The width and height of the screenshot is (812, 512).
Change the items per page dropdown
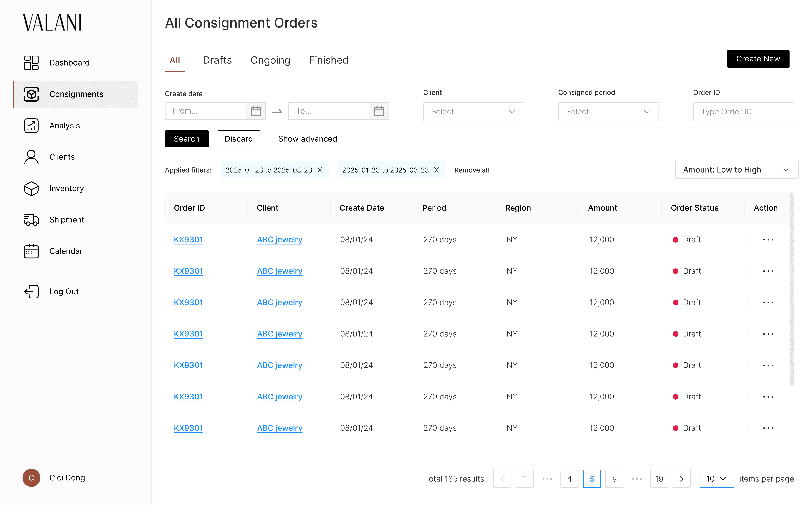716,479
